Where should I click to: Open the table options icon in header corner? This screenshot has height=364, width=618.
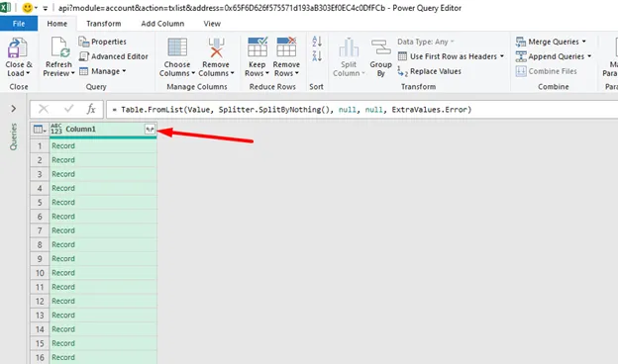click(x=40, y=129)
